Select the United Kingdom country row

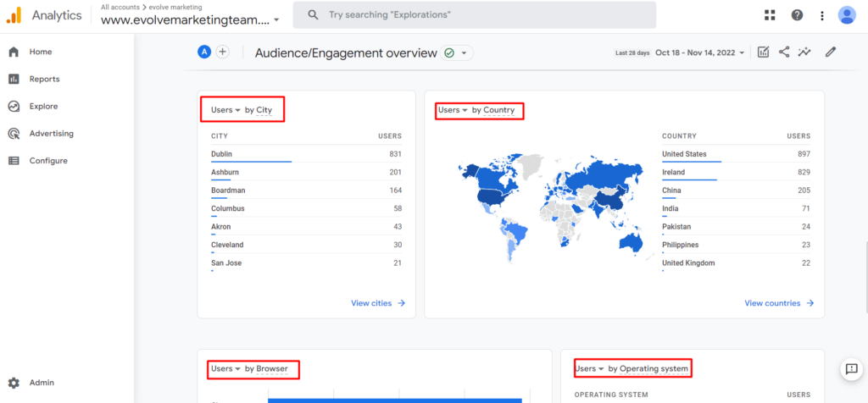[737, 263]
